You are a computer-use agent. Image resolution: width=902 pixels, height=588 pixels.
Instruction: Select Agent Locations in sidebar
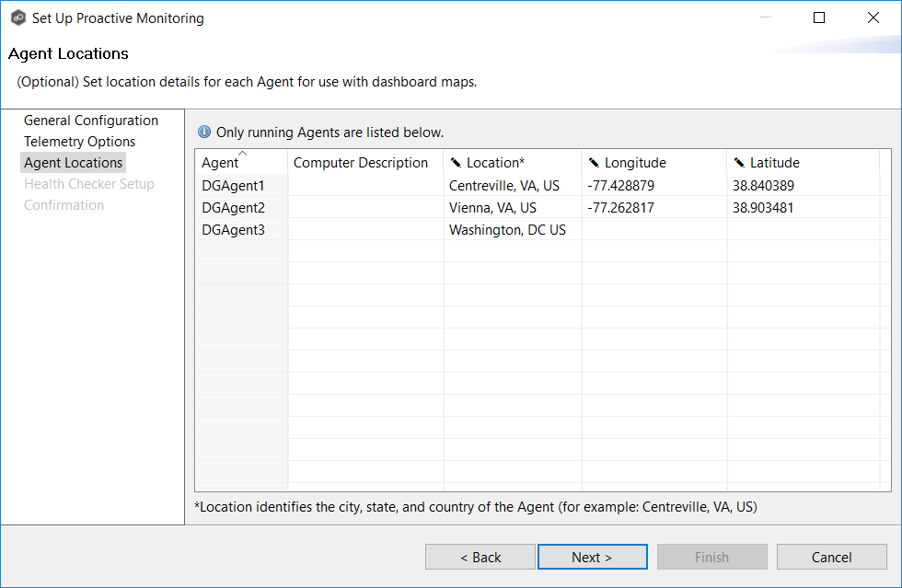[74, 163]
